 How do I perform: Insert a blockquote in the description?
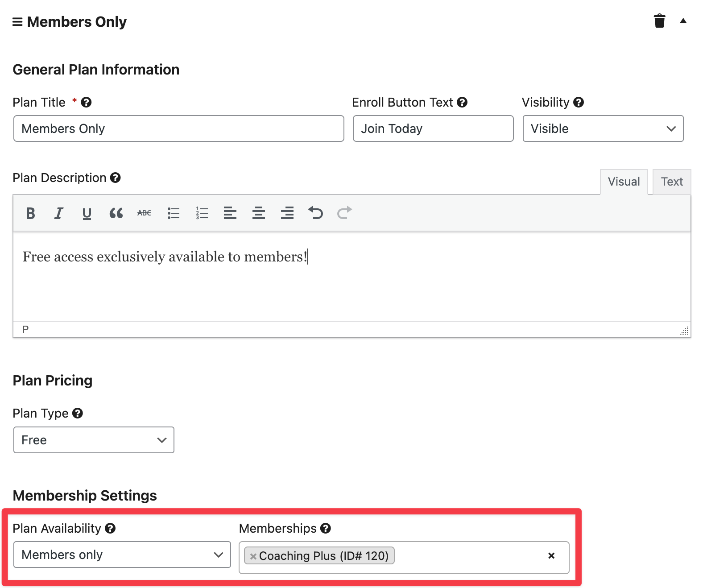point(116,213)
